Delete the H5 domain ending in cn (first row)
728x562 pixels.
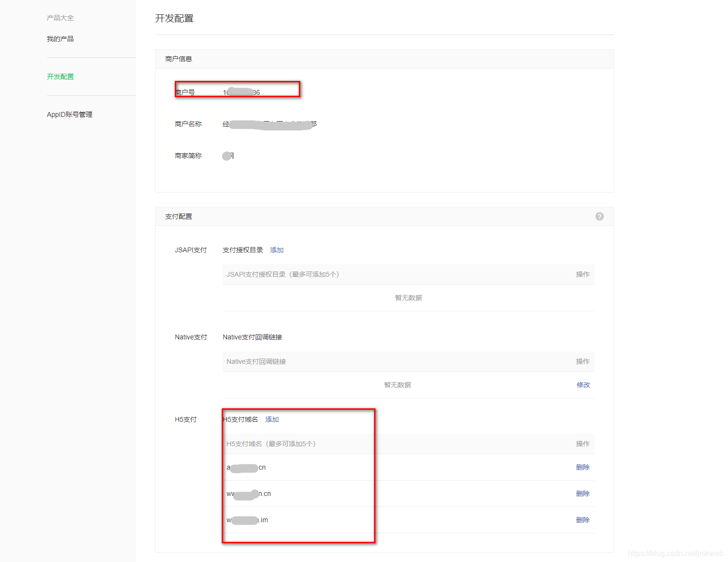point(583,467)
